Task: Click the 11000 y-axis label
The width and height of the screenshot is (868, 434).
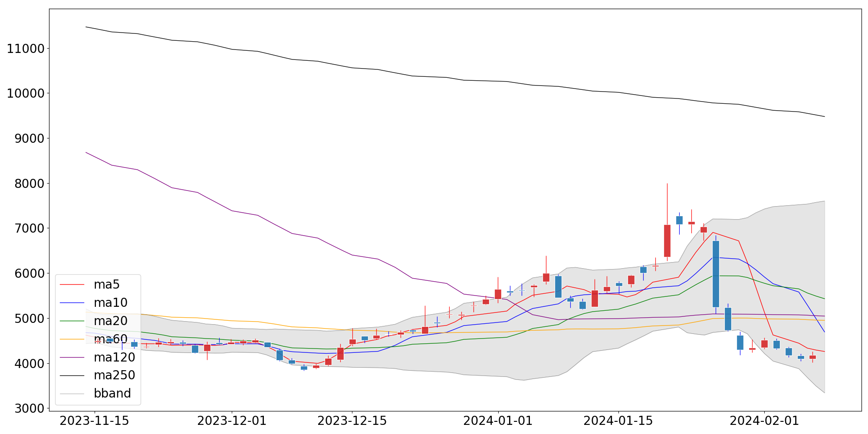Action: coord(26,49)
